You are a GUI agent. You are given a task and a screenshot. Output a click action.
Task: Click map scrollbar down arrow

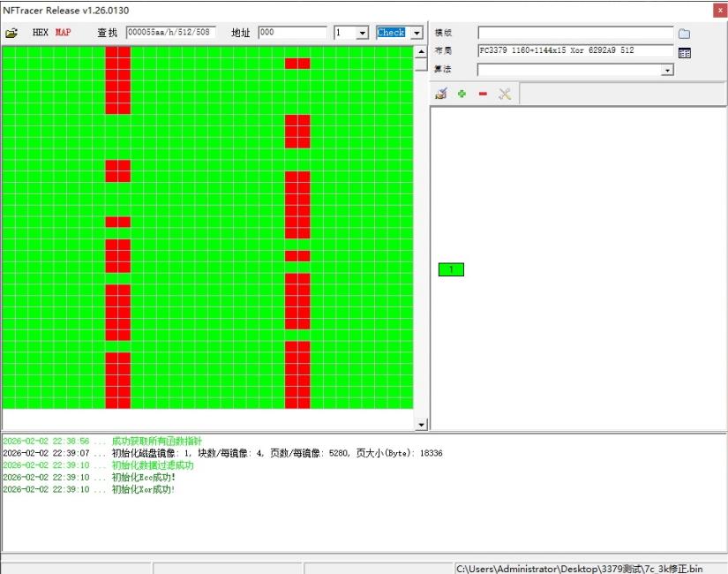[x=421, y=424]
